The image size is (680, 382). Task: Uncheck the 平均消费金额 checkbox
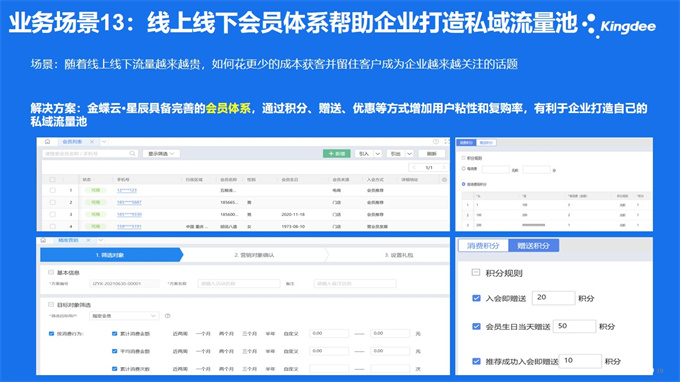click(x=114, y=351)
